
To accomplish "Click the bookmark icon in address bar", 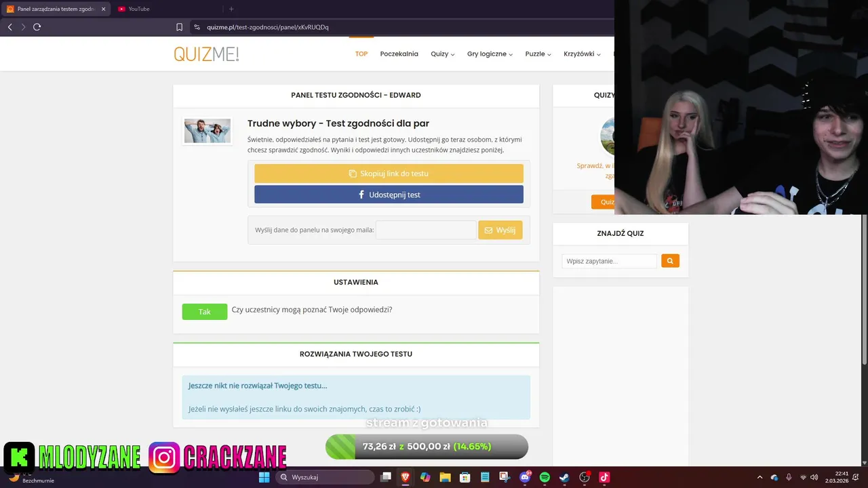I will [x=179, y=27].
